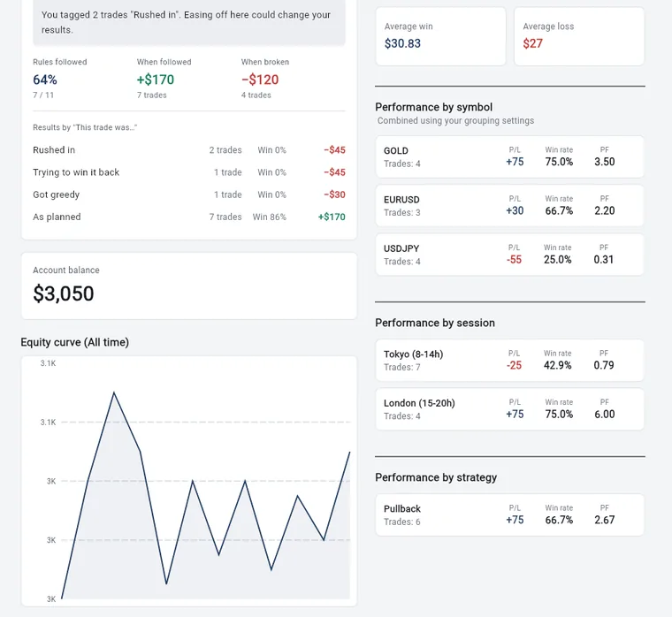Click the 'Performance by symbol' heading
Image resolution: width=672 pixels, height=617 pixels.
click(434, 107)
